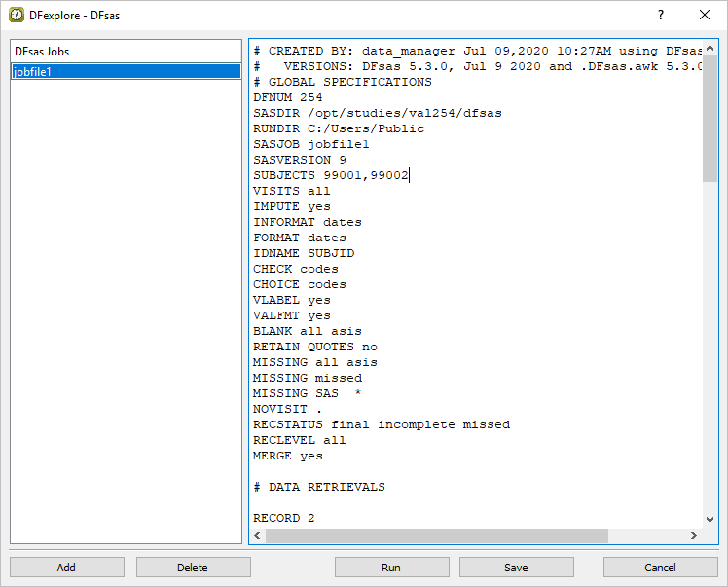
Task: Click the DFexplore application icon in title bar
Action: pyautogui.click(x=17, y=15)
